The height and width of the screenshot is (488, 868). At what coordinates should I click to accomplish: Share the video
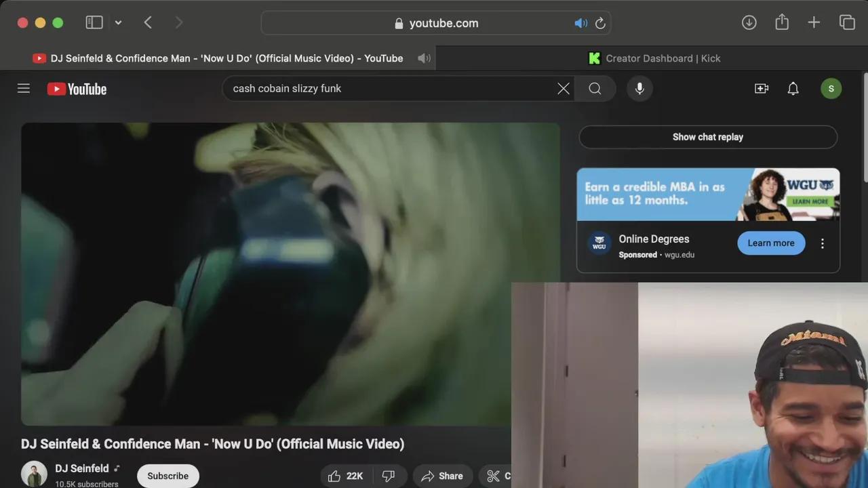click(x=442, y=476)
